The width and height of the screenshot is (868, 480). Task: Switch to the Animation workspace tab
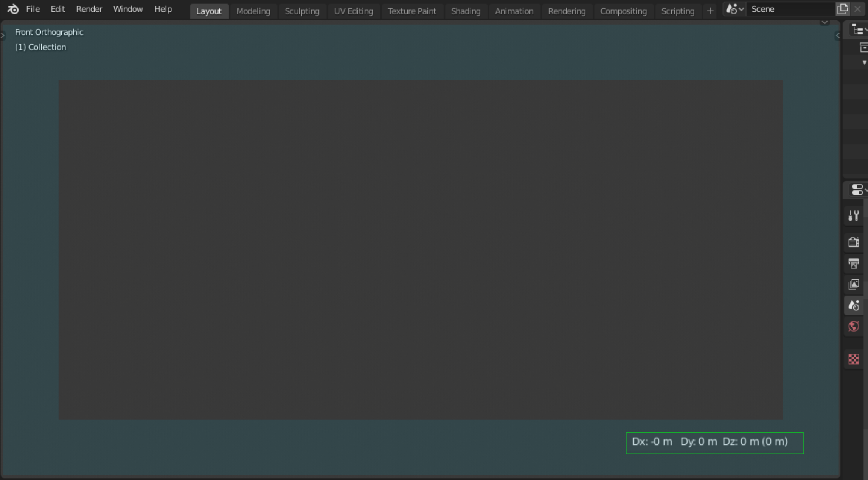(x=514, y=11)
